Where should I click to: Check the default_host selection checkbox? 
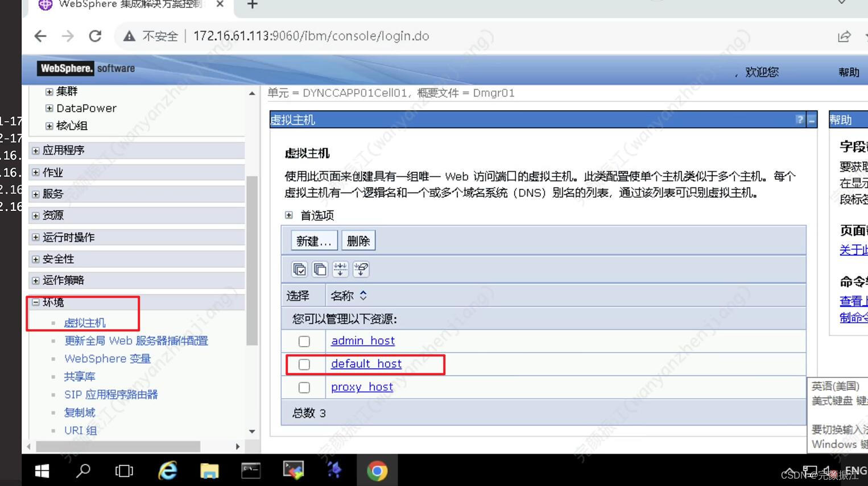tap(304, 364)
